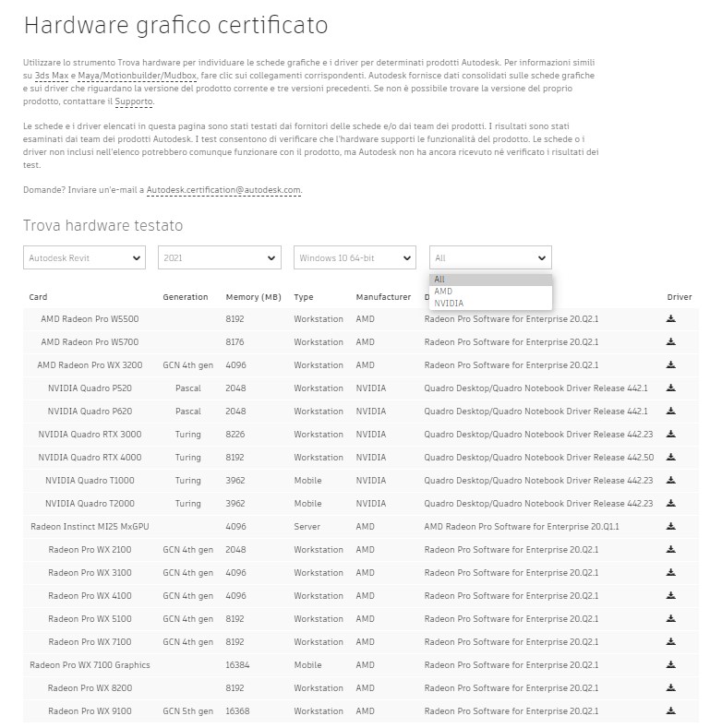710x728 pixels.
Task: Click the manufacturer filter dropdown showing All
Action: coord(490,257)
